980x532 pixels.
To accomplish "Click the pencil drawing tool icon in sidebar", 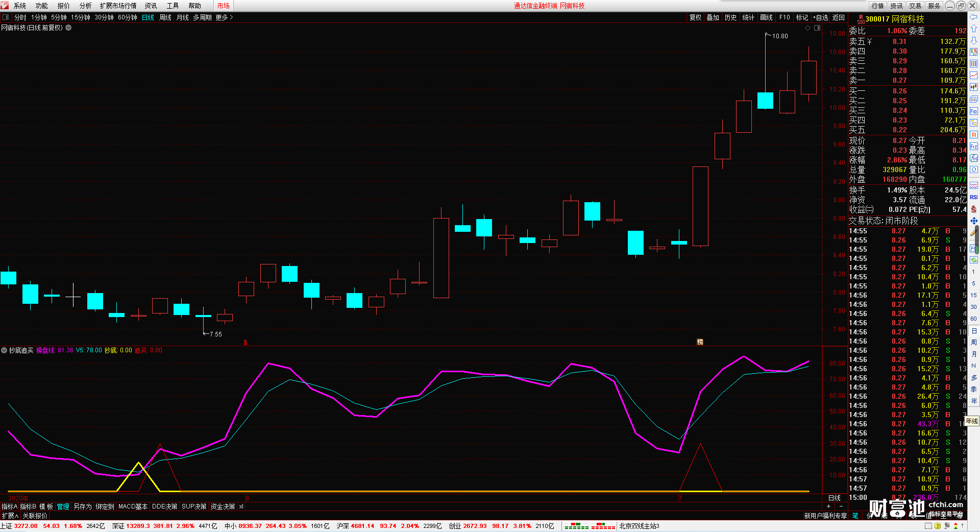I will tap(974, 233).
